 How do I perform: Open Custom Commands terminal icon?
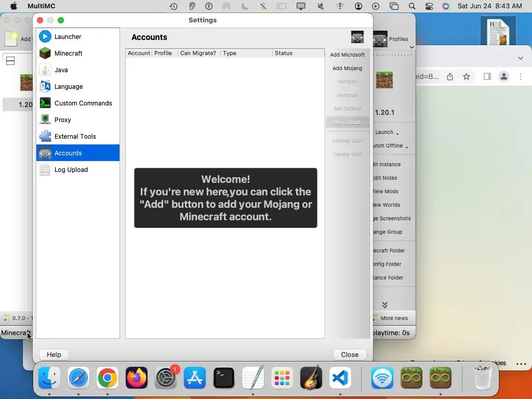point(45,103)
